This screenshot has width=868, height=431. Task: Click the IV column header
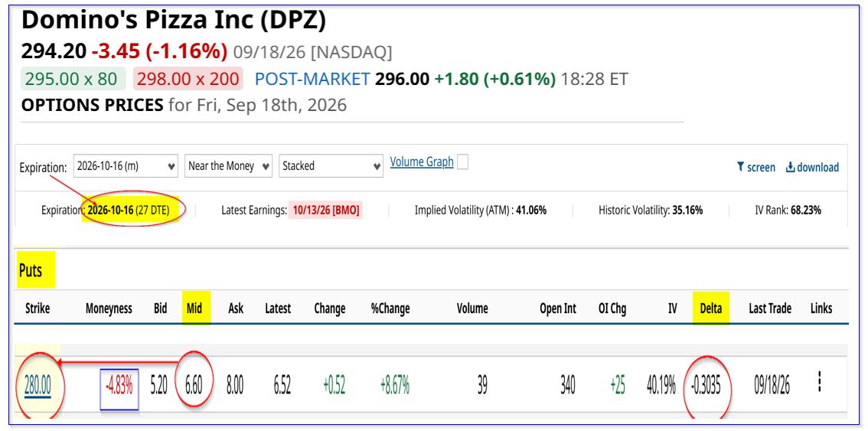click(673, 309)
